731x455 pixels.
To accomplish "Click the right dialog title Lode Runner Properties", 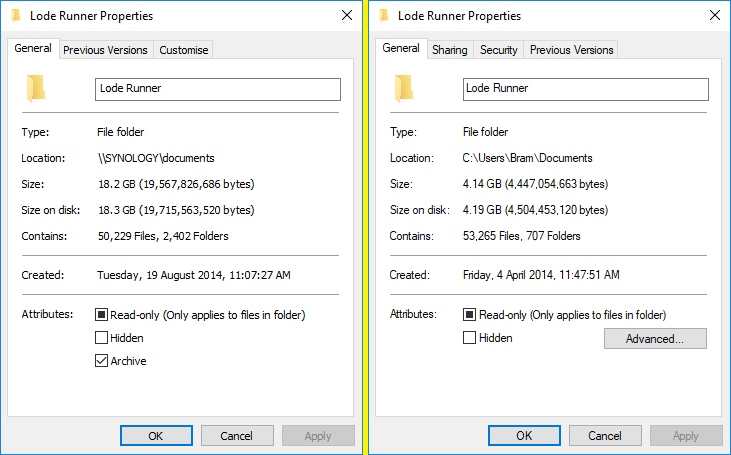I will [459, 16].
